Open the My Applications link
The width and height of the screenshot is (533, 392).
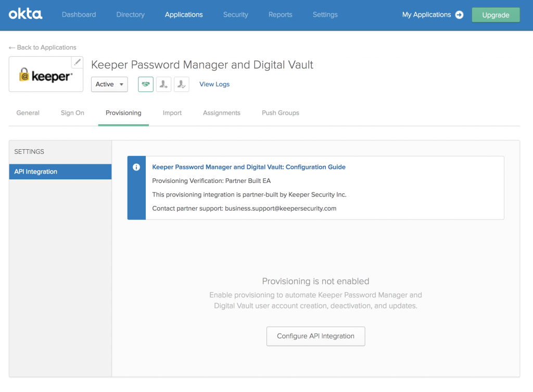(x=427, y=15)
